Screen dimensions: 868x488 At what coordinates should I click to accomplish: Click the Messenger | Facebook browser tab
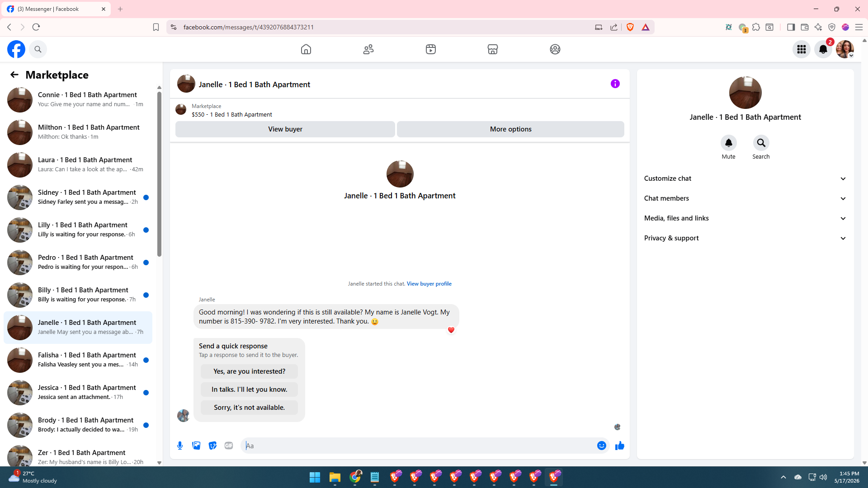tap(56, 9)
